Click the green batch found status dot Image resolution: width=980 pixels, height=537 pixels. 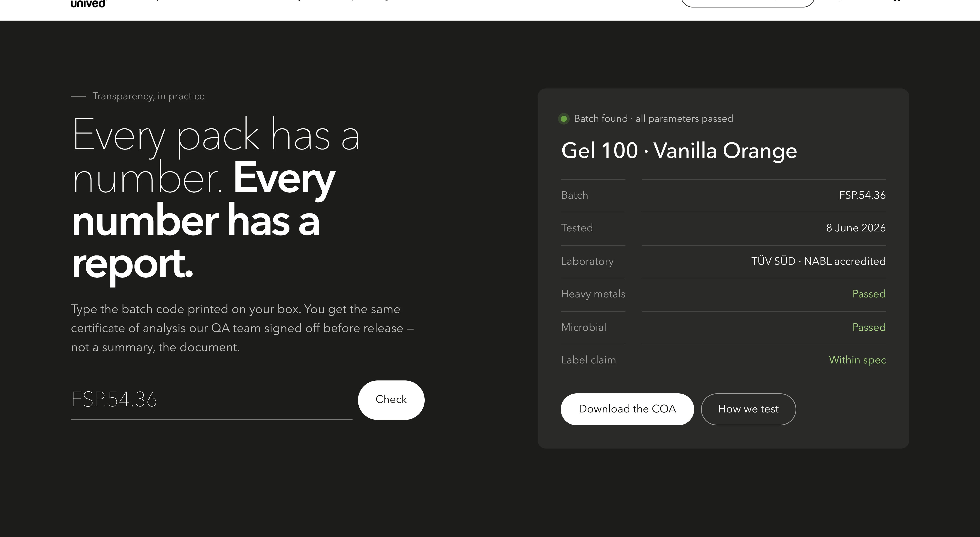coord(564,119)
